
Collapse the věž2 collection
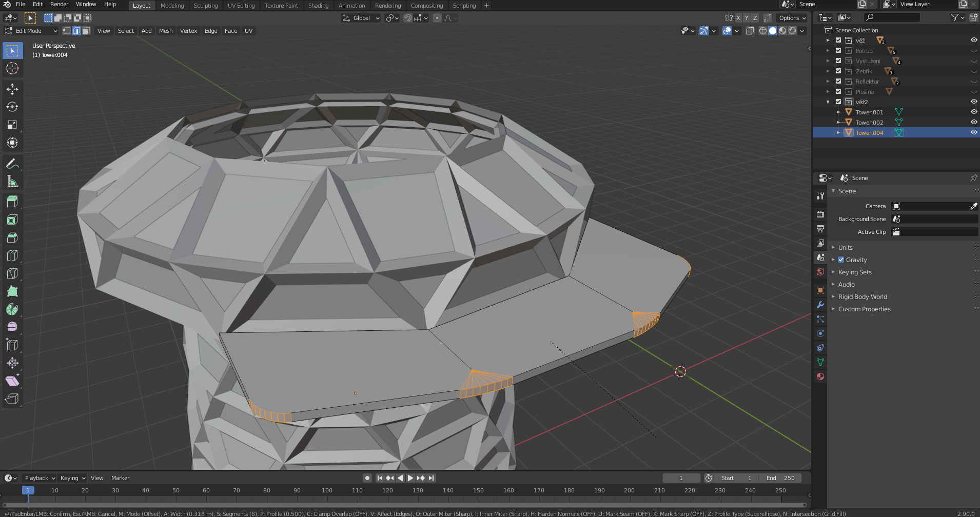(828, 102)
